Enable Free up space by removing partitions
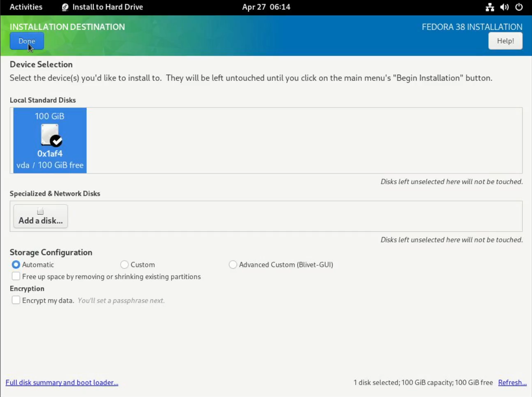532x397 pixels. tap(16, 276)
